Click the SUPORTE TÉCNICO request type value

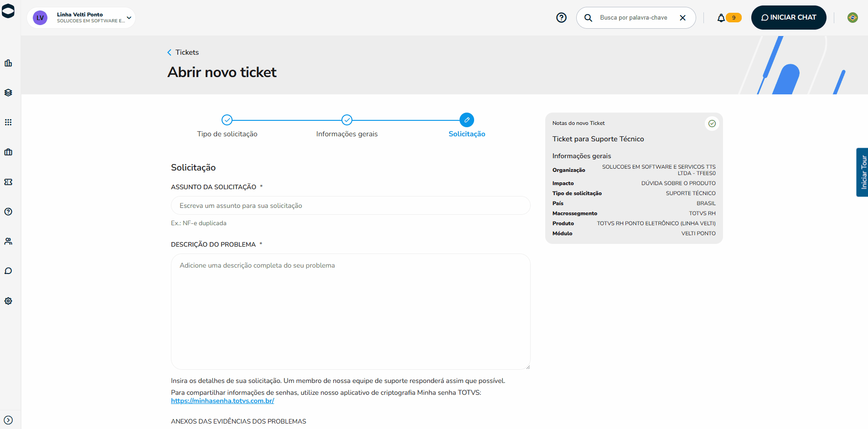coord(691,193)
